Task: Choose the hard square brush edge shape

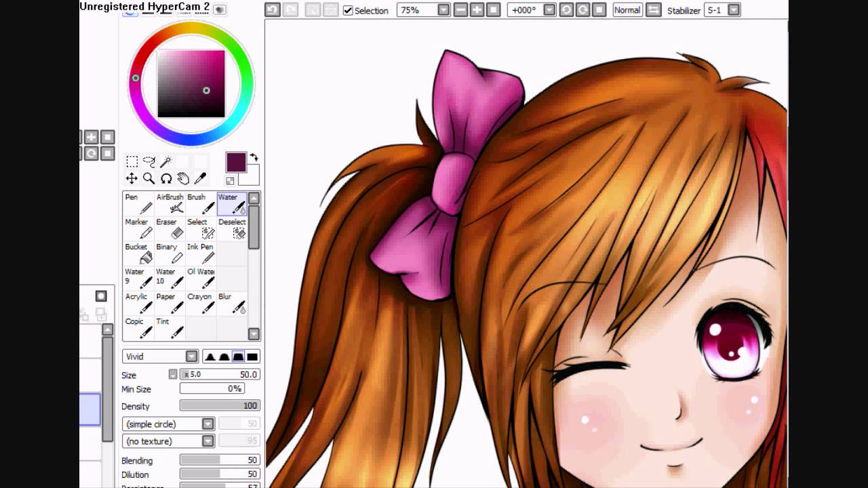Action: (252, 357)
